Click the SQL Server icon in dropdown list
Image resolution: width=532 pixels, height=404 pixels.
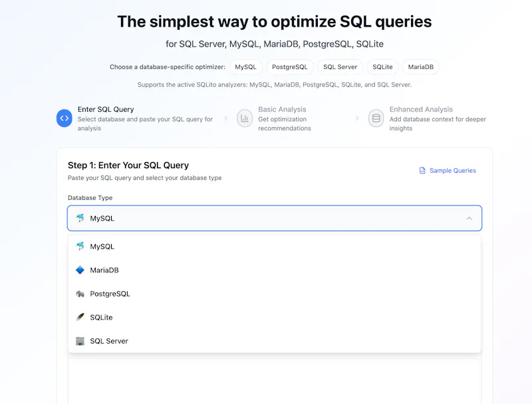tap(80, 341)
